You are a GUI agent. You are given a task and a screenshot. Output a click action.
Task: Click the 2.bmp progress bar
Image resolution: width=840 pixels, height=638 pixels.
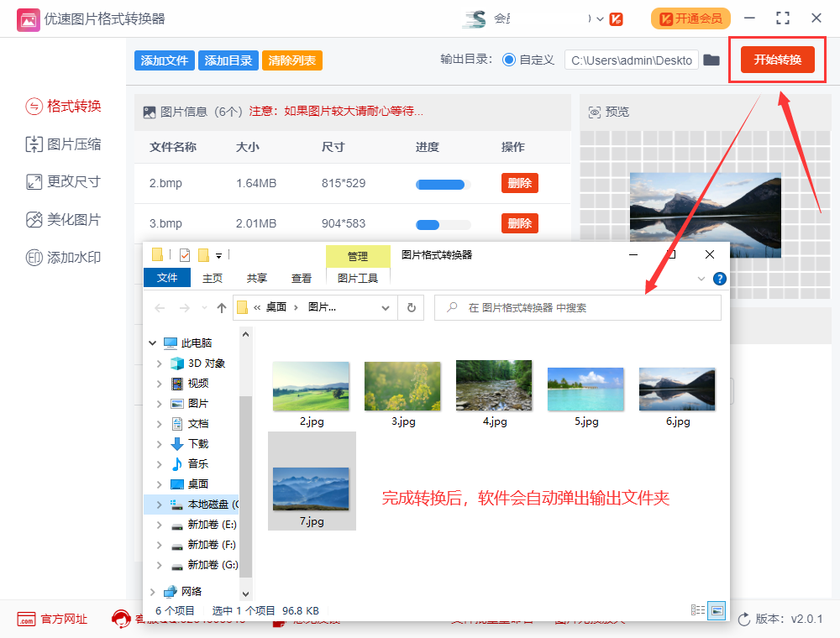point(443,185)
